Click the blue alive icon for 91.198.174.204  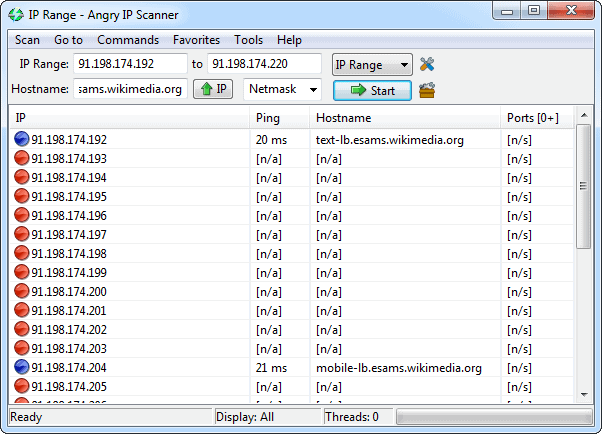click(22, 367)
